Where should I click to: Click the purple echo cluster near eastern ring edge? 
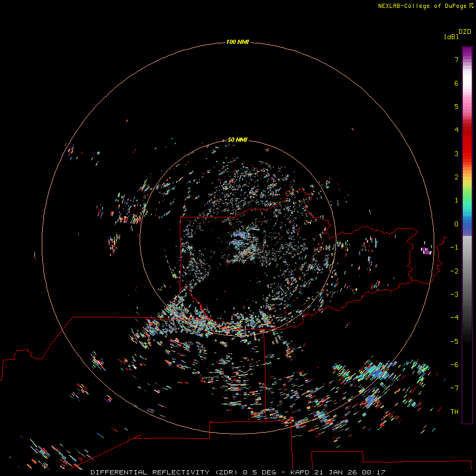pyautogui.click(x=426, y=251)
